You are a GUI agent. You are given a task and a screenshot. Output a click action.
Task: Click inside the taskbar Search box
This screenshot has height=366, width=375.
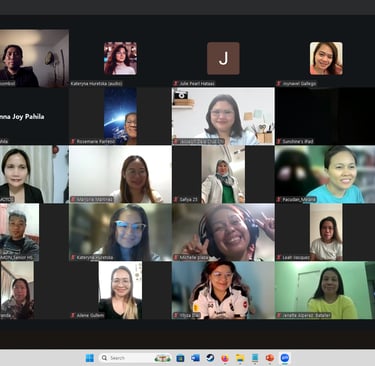pyautogui.click(x=135, y=358)
